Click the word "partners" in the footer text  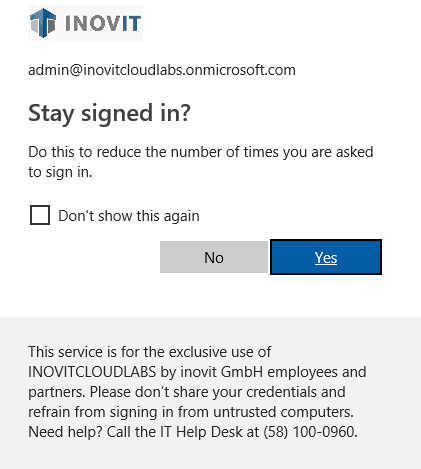57,392
